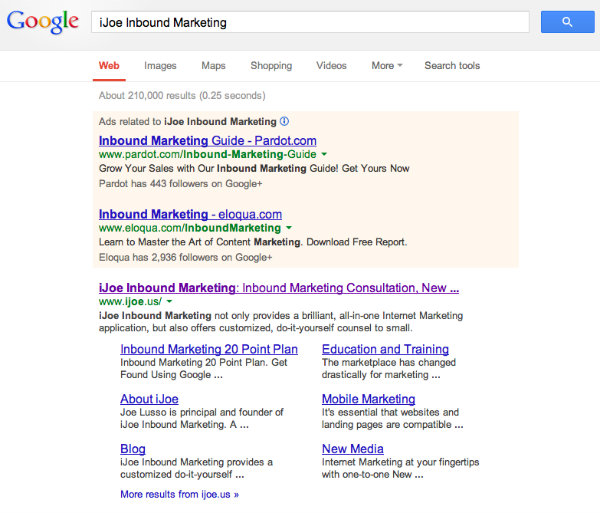Click More results from ijoe.us
The width and height of the screenshot is (600, 513).
(x=179, y=494)
